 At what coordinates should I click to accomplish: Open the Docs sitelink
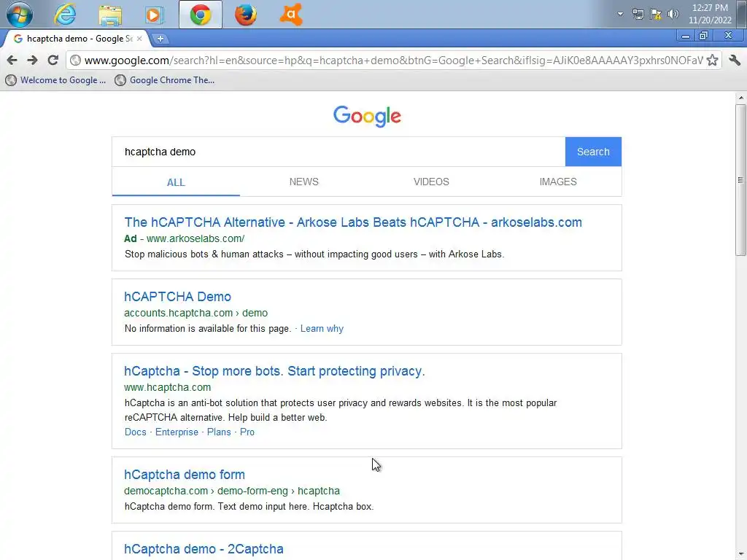click(135, 432)
